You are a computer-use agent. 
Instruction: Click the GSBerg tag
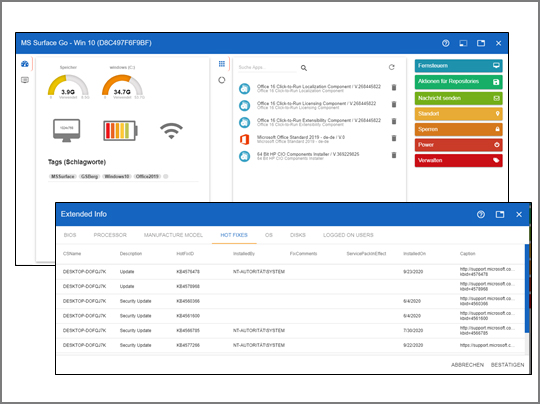pos(90,176)
